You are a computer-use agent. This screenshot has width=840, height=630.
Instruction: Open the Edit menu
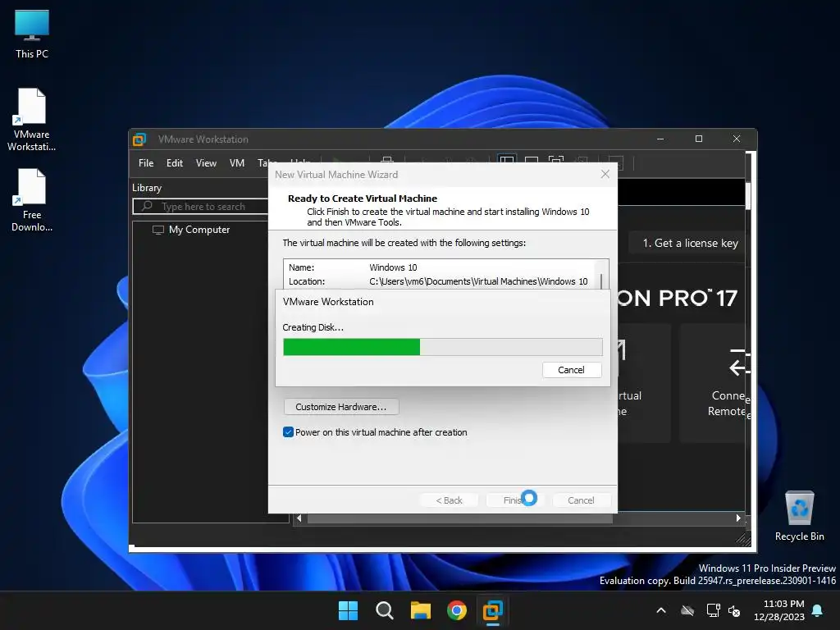(x=175, y=163)
